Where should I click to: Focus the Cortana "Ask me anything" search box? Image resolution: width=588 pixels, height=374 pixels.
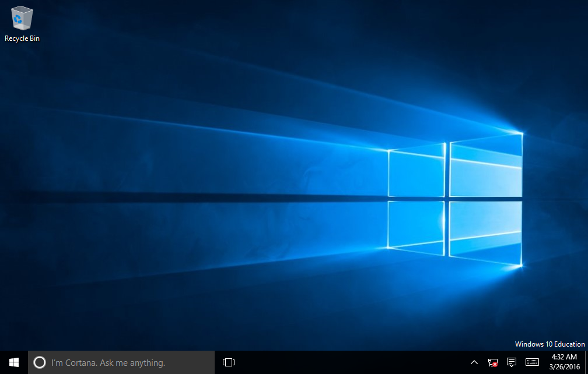pyautogui.click(x=121, y=362)
